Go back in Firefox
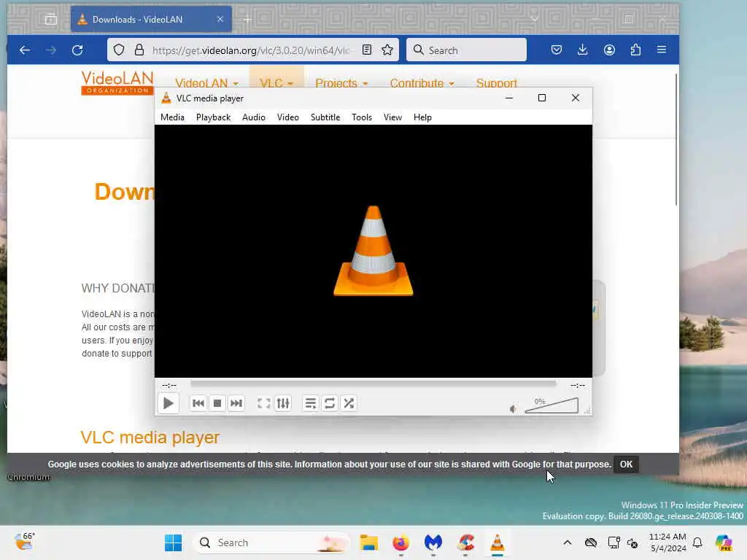747x560 pixels. point(25,50)
